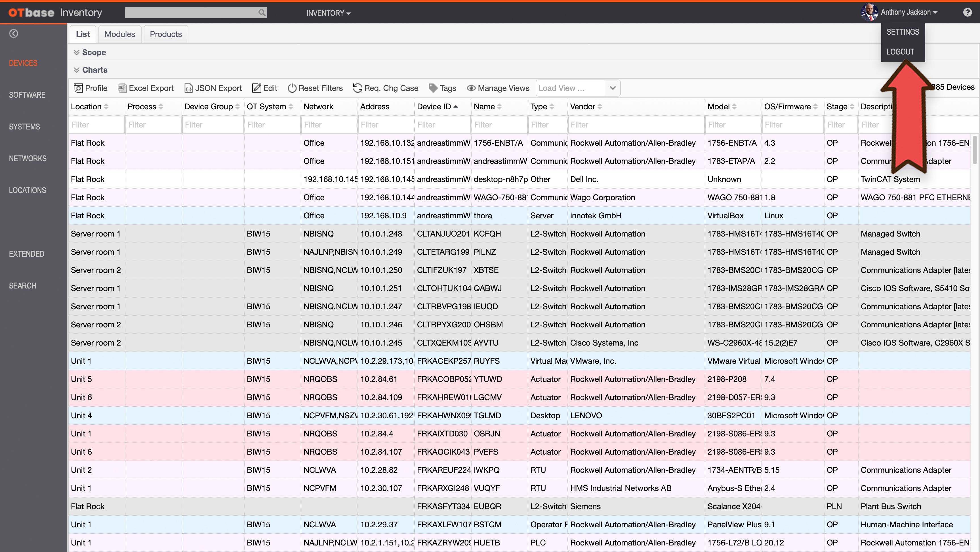Go to NETWORKS in the sidebar
980x552 pixels.
pyautogui.click(x=28, y=158)
